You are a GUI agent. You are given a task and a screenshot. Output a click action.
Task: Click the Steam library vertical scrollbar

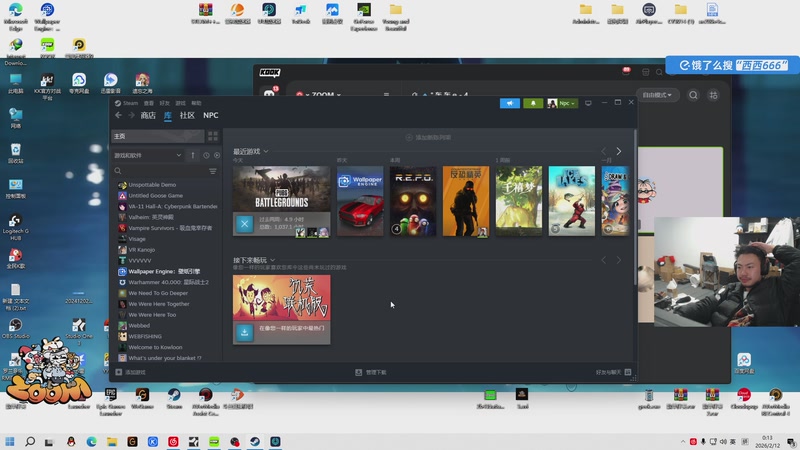pos(635,207)
